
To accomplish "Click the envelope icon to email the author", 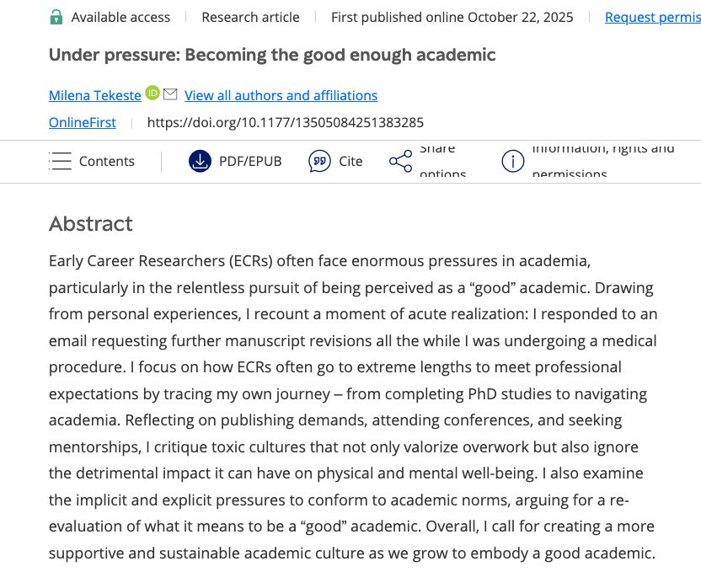I will (x=170, y=94).
